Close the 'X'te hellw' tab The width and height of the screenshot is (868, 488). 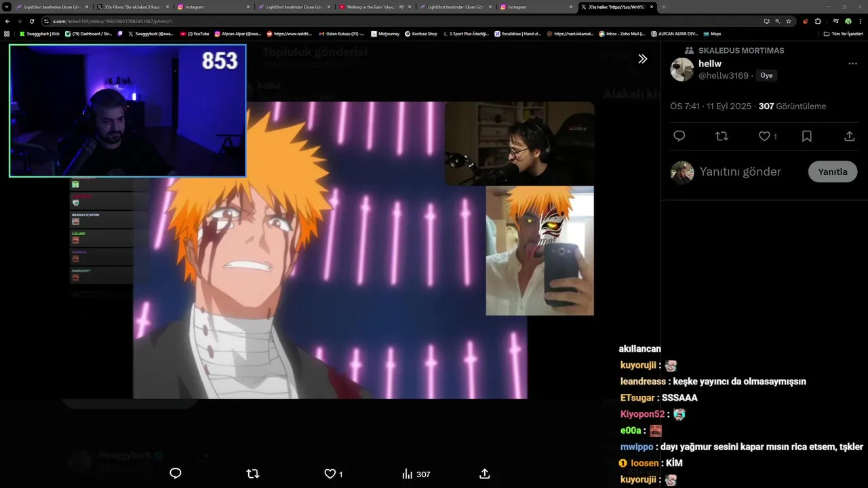(x=652, y=7)
